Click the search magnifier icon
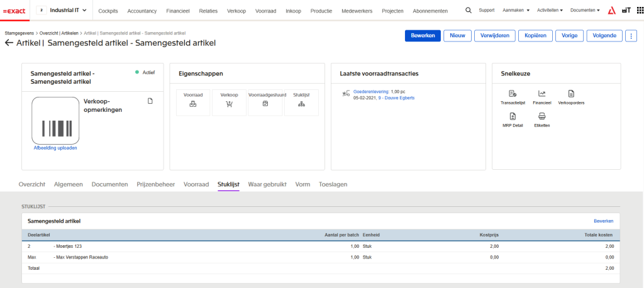The height and width of the screenshot is (288, 644). point(468,11)
